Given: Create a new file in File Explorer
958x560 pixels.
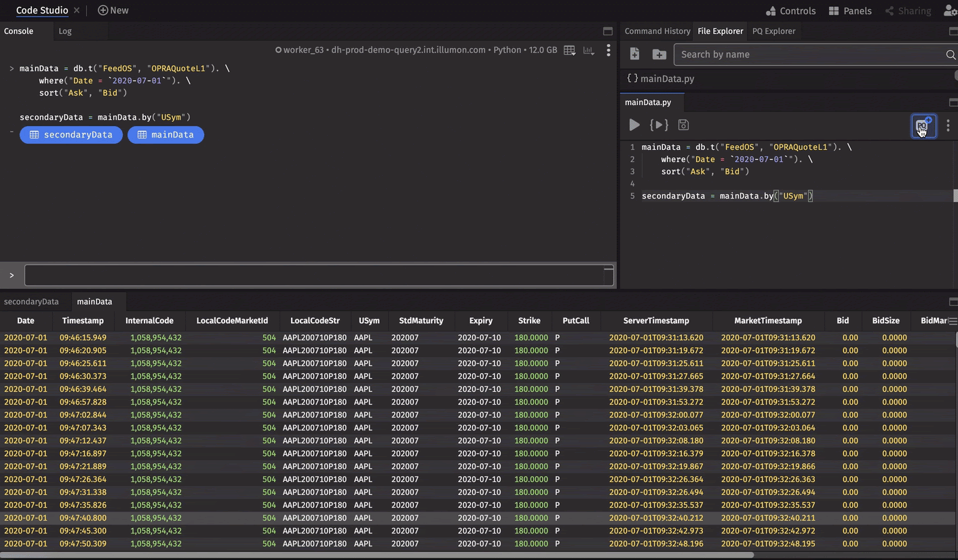Looking at the screenshot, I should click(x=634, y=54).
